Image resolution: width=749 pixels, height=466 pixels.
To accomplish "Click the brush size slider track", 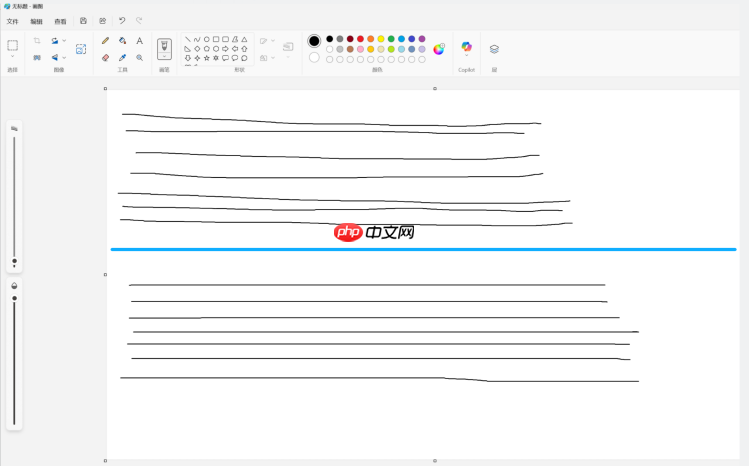I will click(14, 200).
